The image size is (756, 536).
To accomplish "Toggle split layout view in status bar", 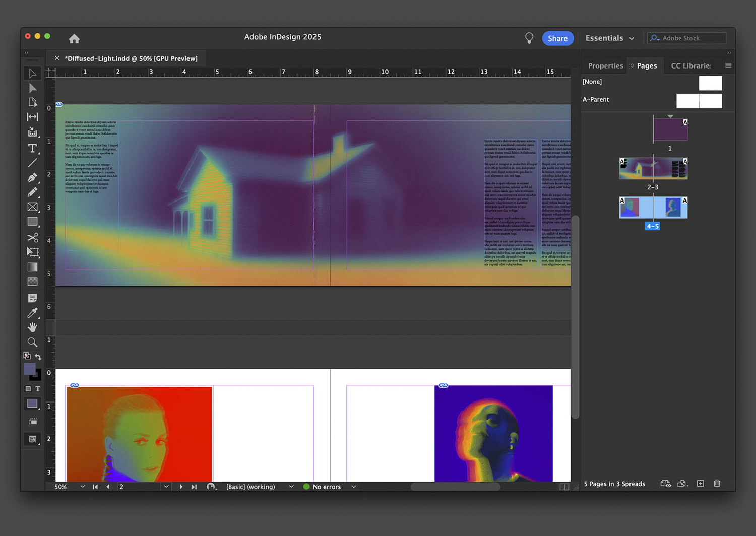I will 564,487.
